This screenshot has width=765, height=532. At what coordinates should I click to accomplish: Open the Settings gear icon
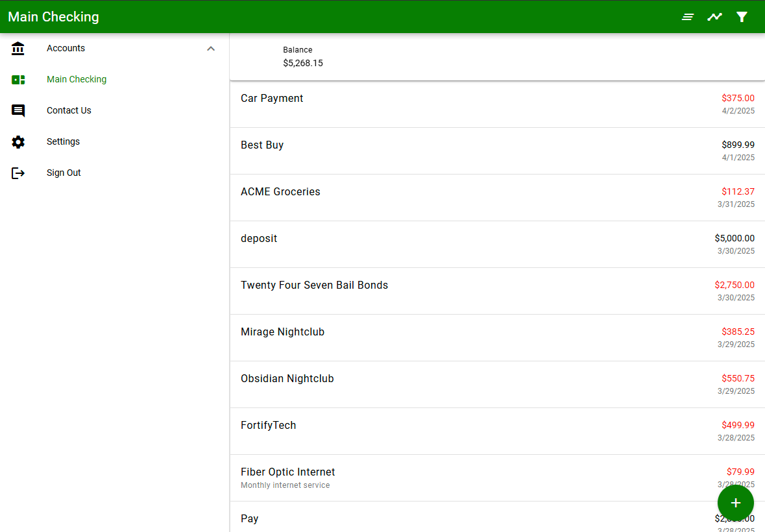click(x=18, y=141)
